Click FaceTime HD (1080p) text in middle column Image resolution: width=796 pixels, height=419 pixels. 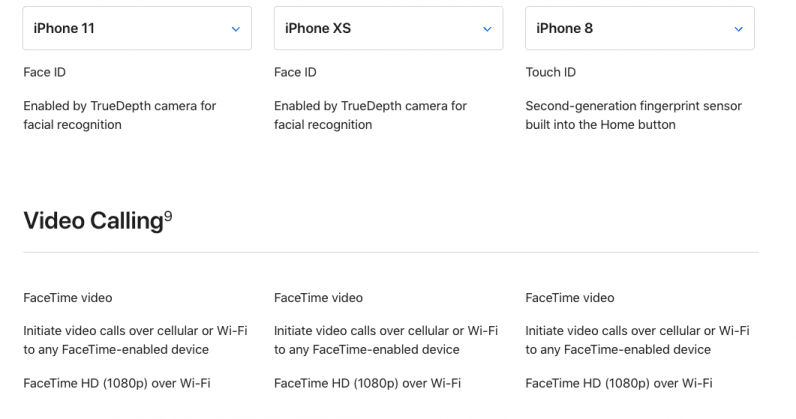tap(367, 383)
